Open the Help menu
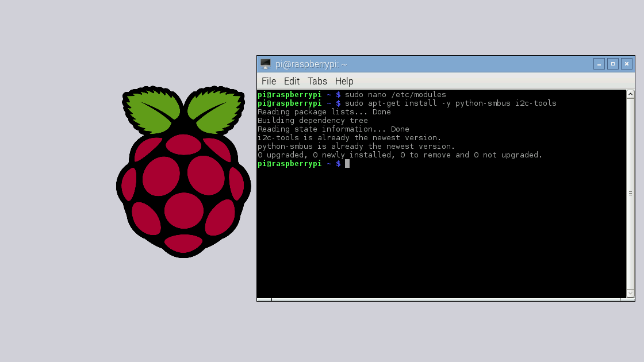 click(344, 81)
